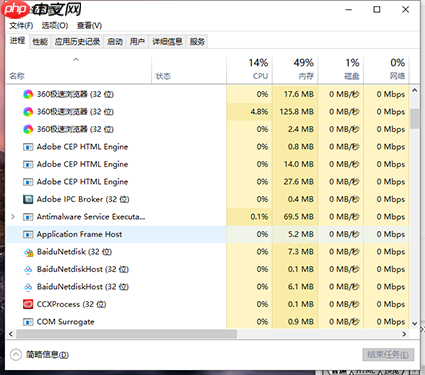Click the vertical scrollbar down arrow
This screenshot has height=375, width=425.
click(415, 323)
